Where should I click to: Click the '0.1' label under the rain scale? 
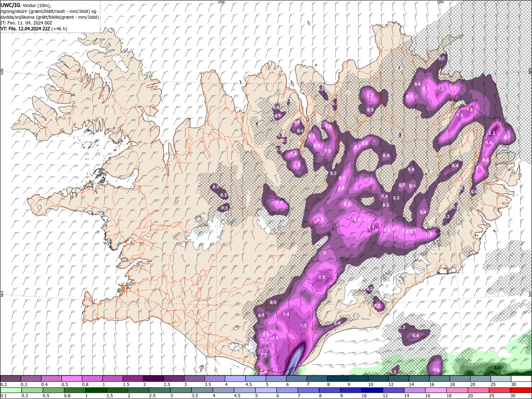click(3, 396)
